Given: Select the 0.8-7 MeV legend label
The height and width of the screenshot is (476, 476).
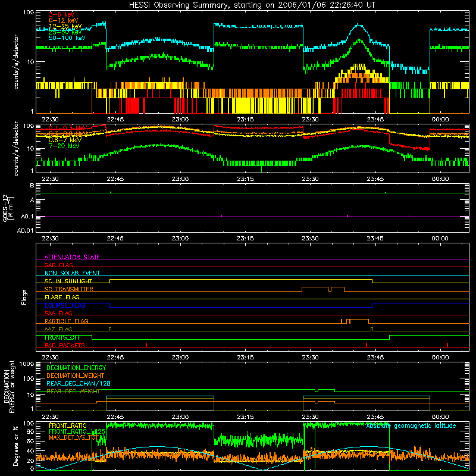Looking at the screenshot, I should (65, 140).
